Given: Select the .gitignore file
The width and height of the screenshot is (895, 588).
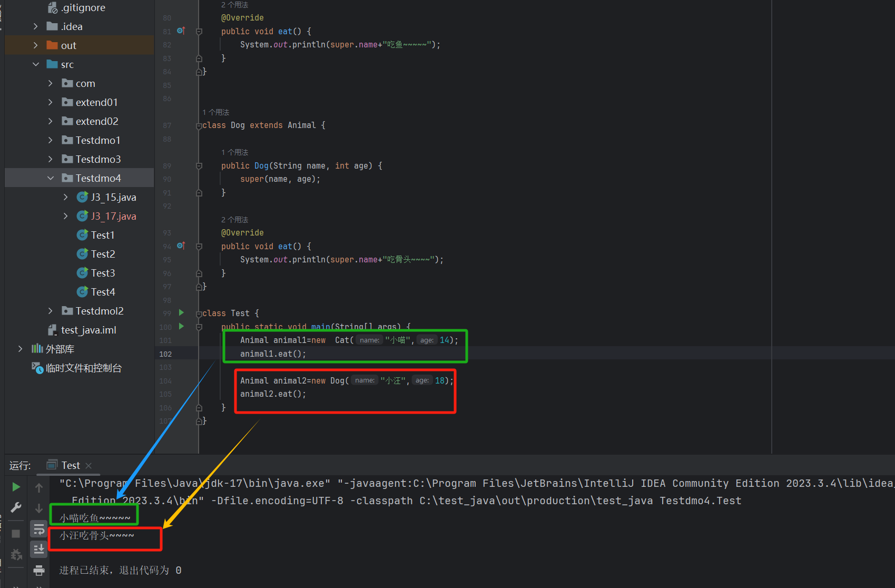Looking at the screenshot, I should coord(80,7).
